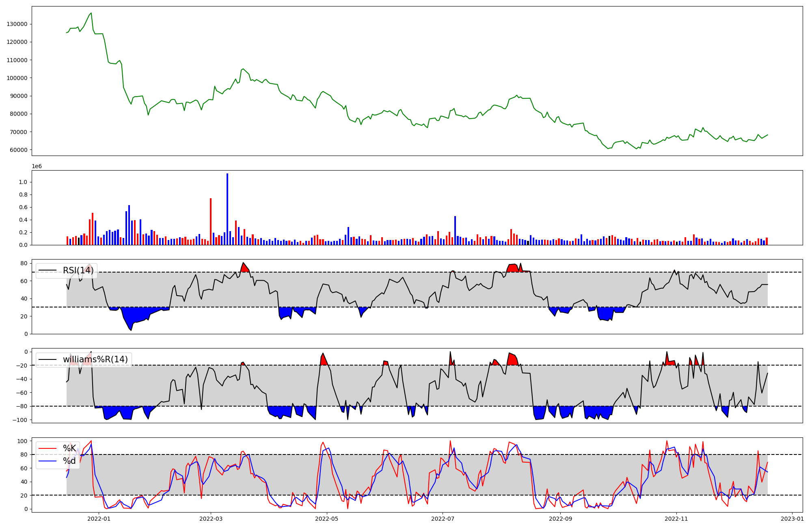Image resolution: width=812 pixels, height=528 pixels.
Task: Click the 2022-03 date label
Action: click(211, 519)
